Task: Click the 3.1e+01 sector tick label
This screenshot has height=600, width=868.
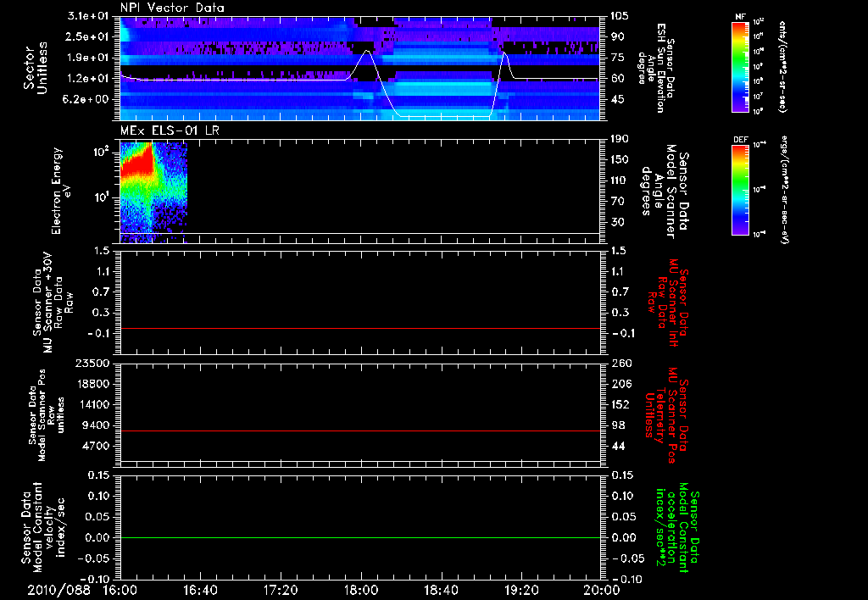Action: point(88,16)
